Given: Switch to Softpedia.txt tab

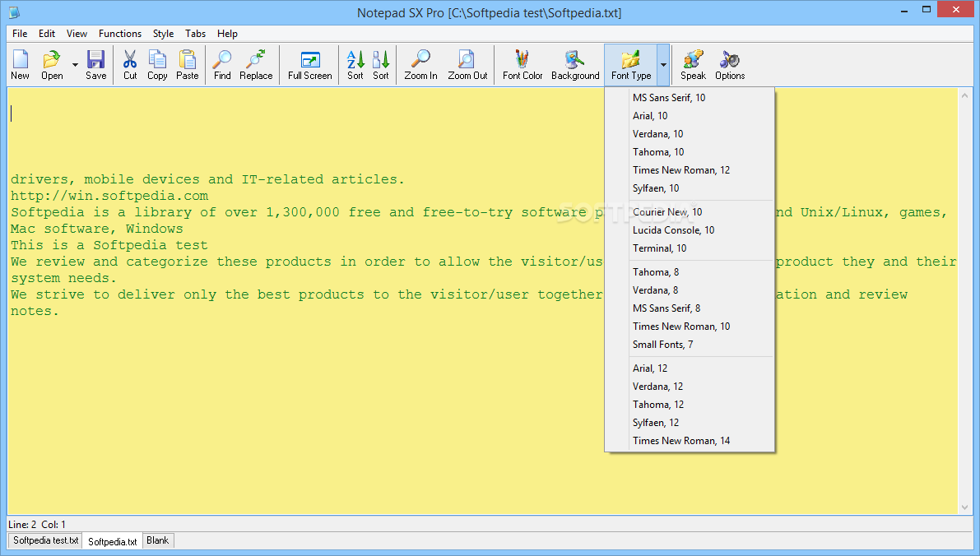Looking at the screenshot, I should tap(113, 541).
